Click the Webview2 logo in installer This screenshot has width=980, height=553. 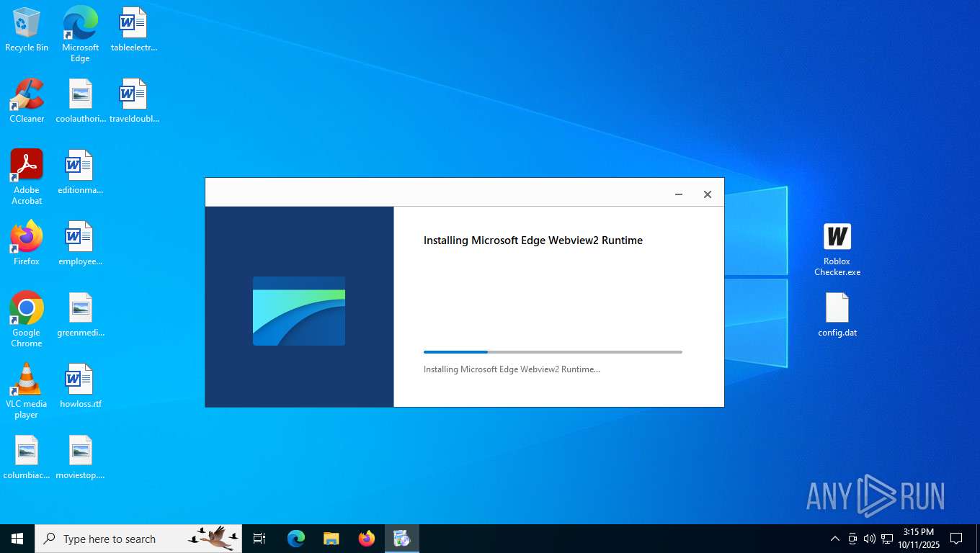[299, 311]
